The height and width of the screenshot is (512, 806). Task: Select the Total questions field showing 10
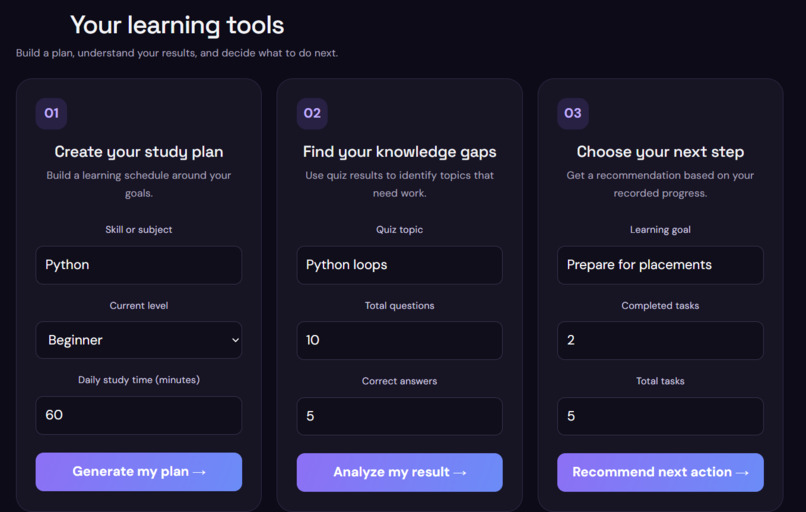coord(399,340)
